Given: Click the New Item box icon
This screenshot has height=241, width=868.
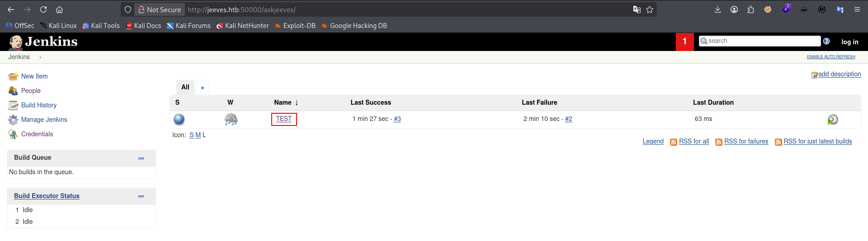Looking at the screenshot, I should click(13, 76).
